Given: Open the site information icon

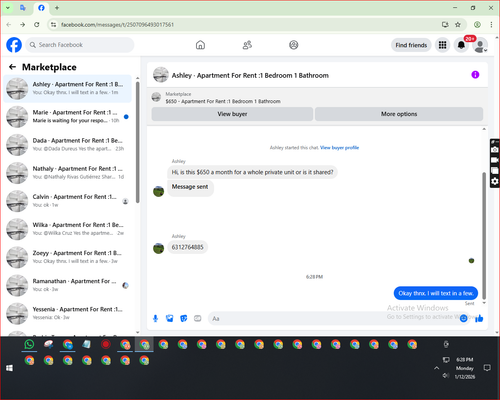Looking at the screenshot, I should [53, 24].
